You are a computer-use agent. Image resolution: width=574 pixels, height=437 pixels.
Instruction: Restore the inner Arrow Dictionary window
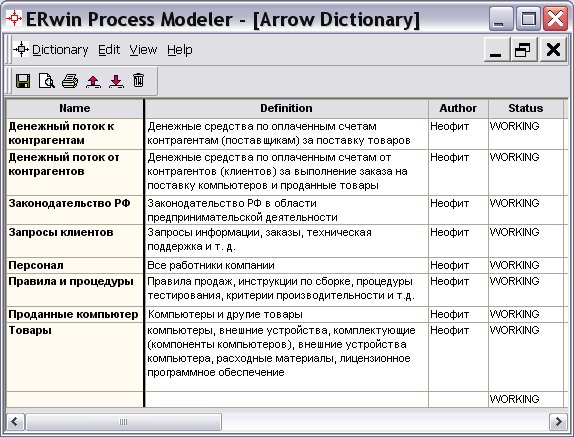pos(522,49)
